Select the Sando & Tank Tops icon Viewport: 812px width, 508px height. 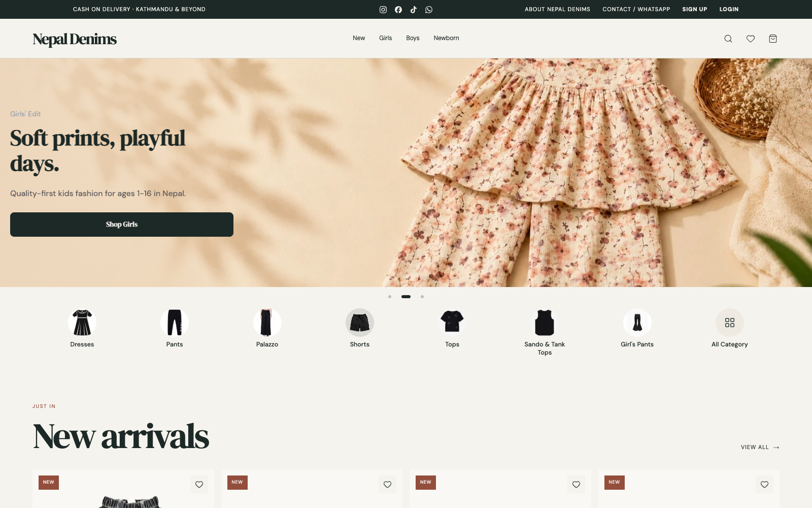[545, 323]
